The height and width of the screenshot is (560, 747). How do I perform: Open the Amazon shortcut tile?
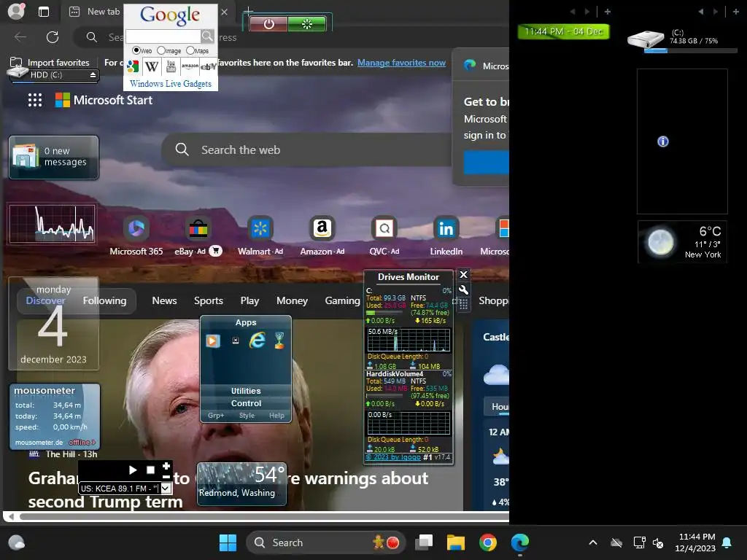coord(322,236)
